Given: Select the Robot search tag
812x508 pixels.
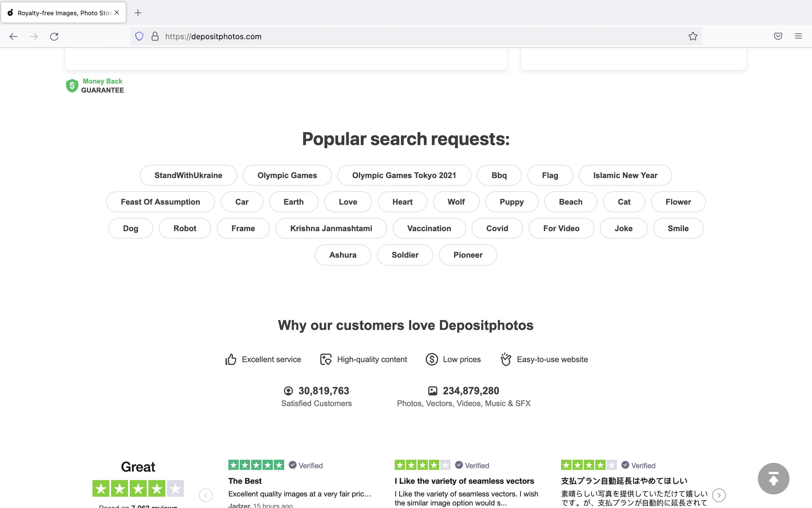Looking at the screenshot, I should pos(185,229).
